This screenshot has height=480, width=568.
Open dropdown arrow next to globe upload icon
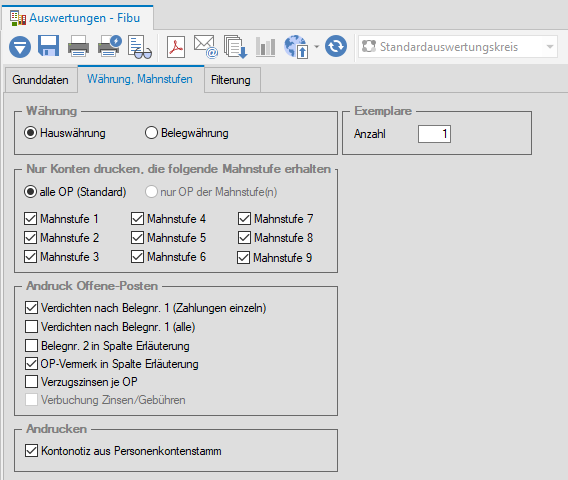(x=317, y=47)
